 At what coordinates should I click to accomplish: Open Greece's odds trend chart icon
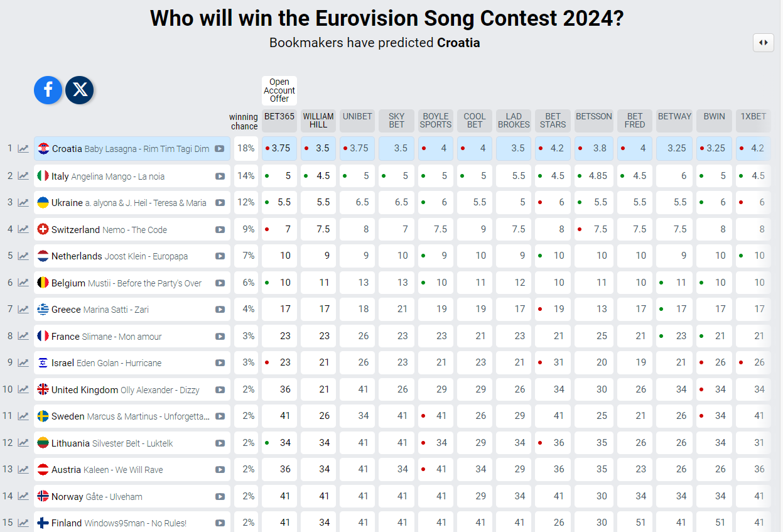click(x=23, y=309)
